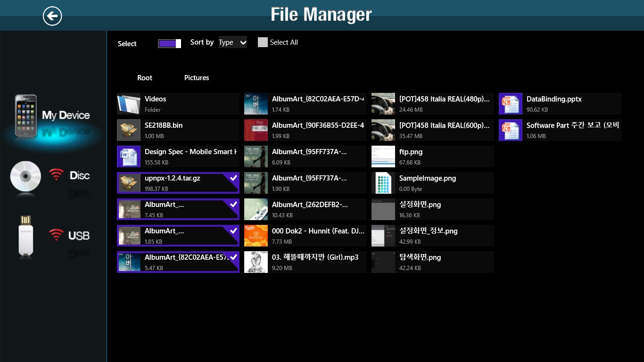Click the 000 Dok2 Hunnit album thumbnail
644x362 pixels.
256,236
